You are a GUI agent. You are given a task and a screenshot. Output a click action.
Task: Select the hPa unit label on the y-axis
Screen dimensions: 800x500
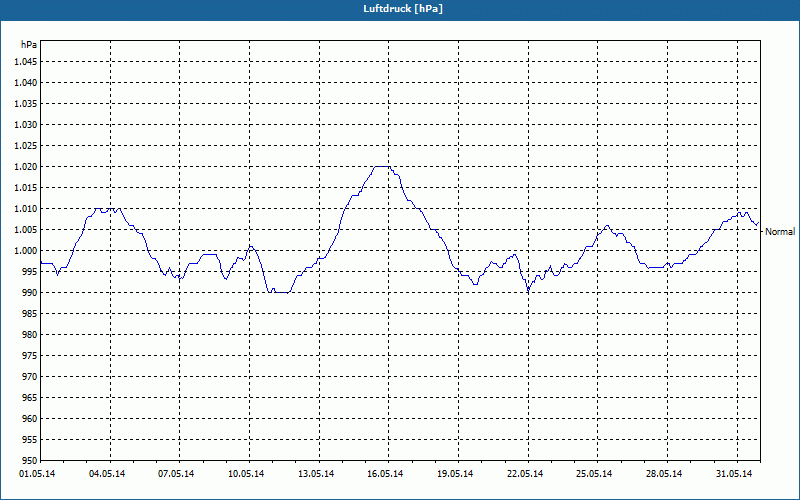pos(29,45)
